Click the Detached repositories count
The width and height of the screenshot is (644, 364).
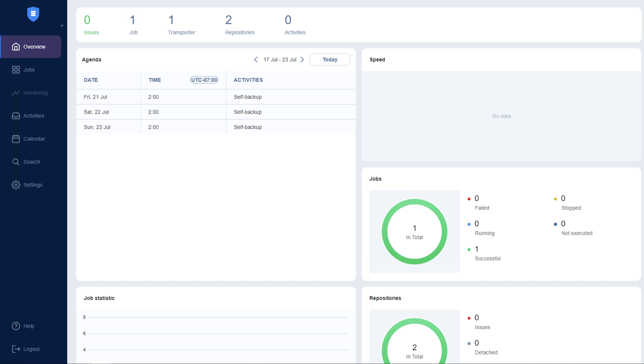click(x=476, y=343)
